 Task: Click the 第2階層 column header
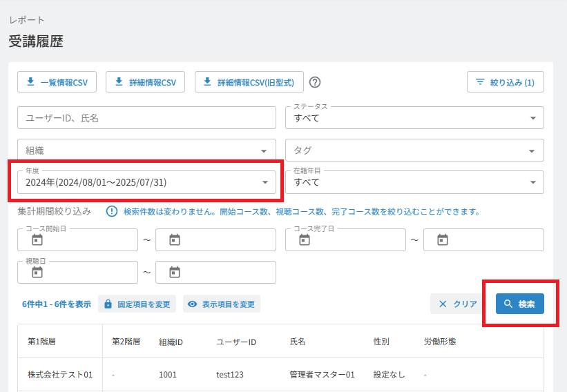coord(126,342)
